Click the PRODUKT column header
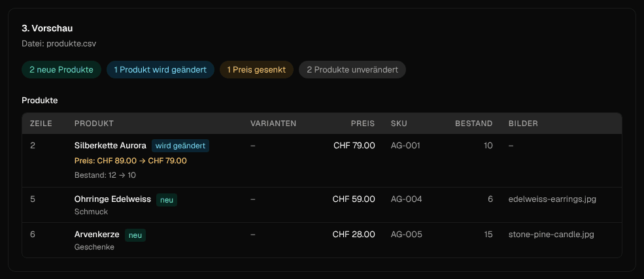Viewport: 644px width, 279px height. click(x=94, y=123)
